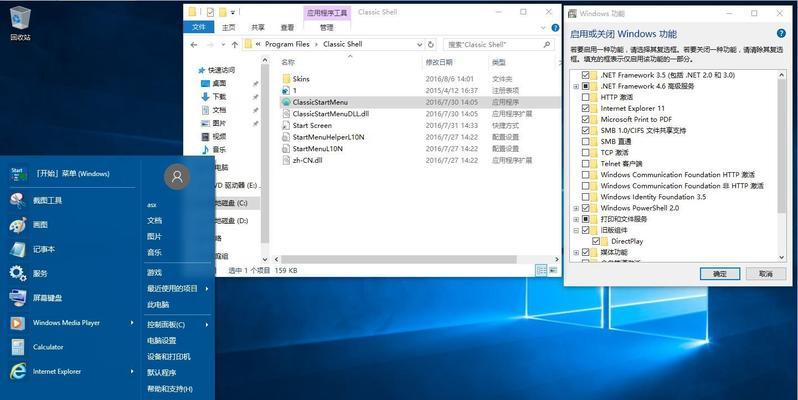
Task: Open Internet Explorer icon in start menu
Action: click(17, 372)
